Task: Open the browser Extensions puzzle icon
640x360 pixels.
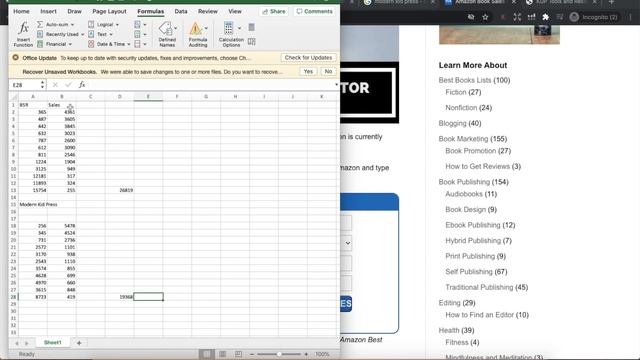Action: pos(545,17)
